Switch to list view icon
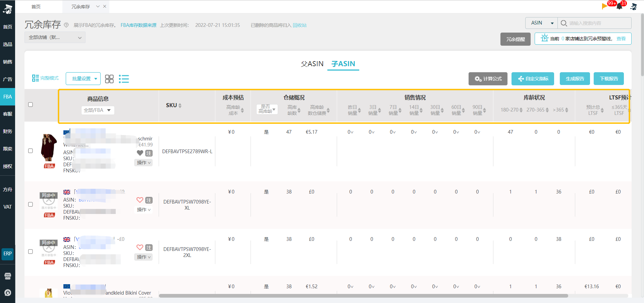The height and width of the screenshot is (303, 644). 124,79
